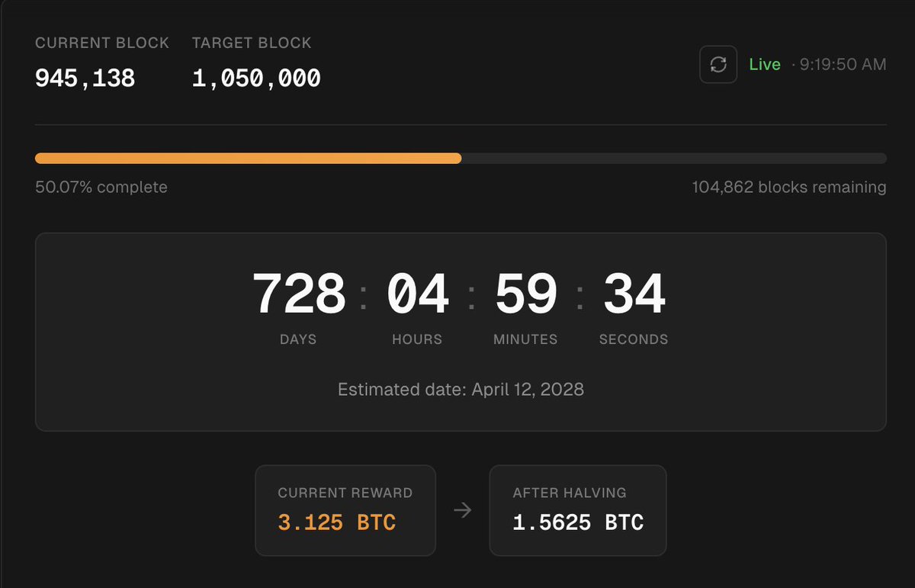This screenshot has height=588, width=915.
Task: Click the 728 days countdown number
Action: tap(298, 295)
